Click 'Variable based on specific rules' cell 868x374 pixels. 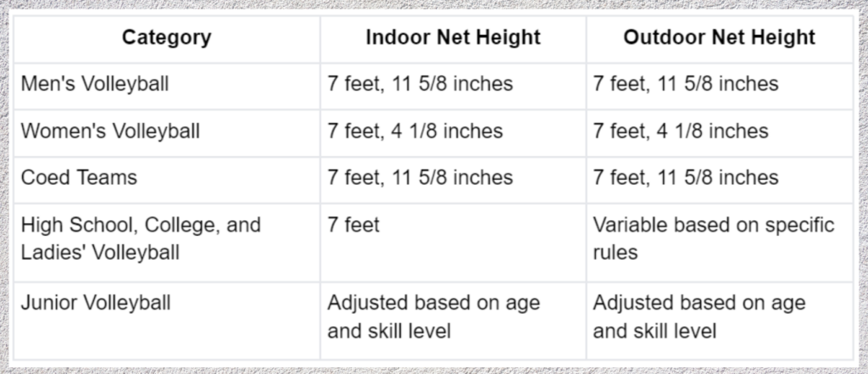(719, 242)
